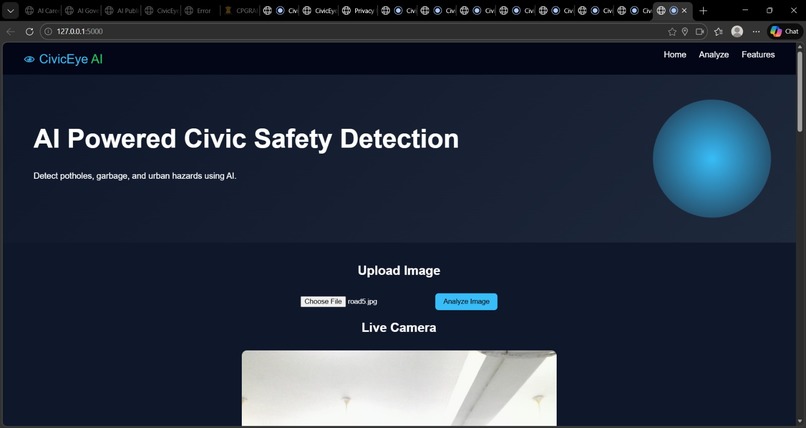Click the 'Detect potholes, garbage, and urban hazards' text
The height and width of the screenshot is (428, 806).
coord(135,176)
